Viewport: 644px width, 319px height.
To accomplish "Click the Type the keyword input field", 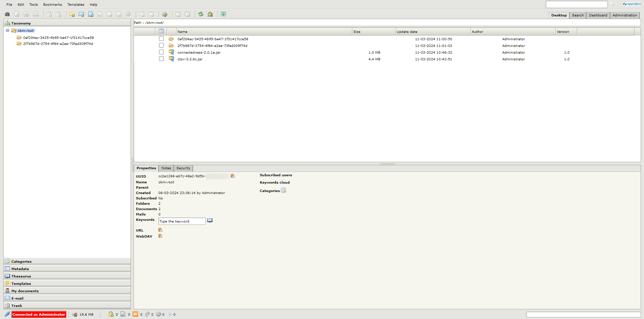I will pyautogui.click(x=182, y=221).
